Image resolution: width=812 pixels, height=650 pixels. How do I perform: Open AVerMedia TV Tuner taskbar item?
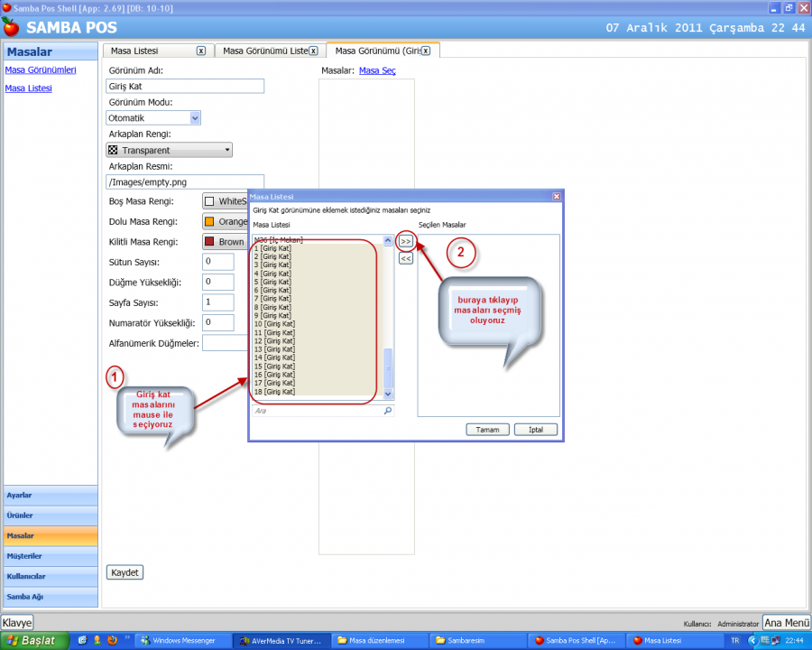281,641
